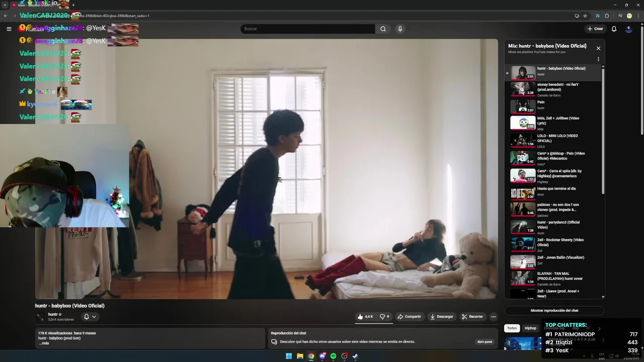Open the Crear create menu
The width and height of the screenshot is (644, 362).
click(x=595, y=29)
